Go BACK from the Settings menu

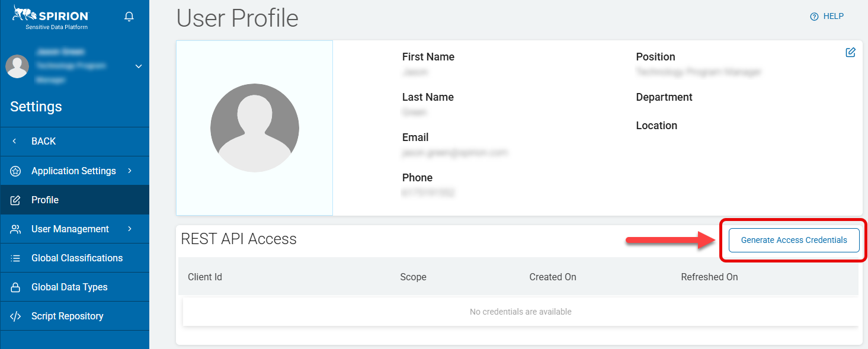click(43, 141)
